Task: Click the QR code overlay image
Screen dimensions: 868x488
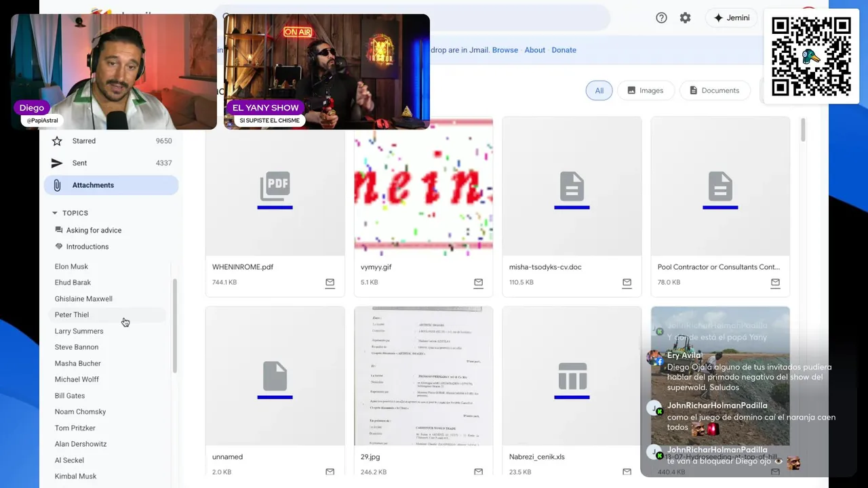Action: pos(811,56)
